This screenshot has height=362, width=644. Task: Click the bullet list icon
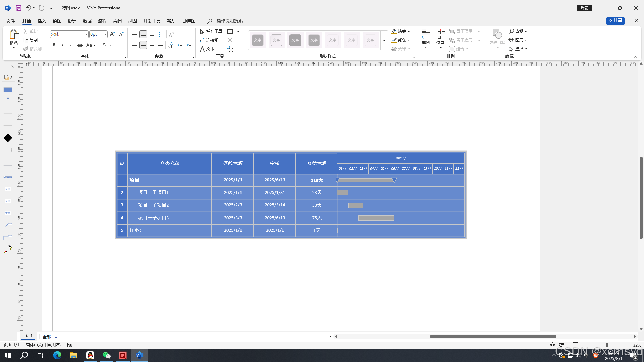pyautogui.click(x=161, y=34)
